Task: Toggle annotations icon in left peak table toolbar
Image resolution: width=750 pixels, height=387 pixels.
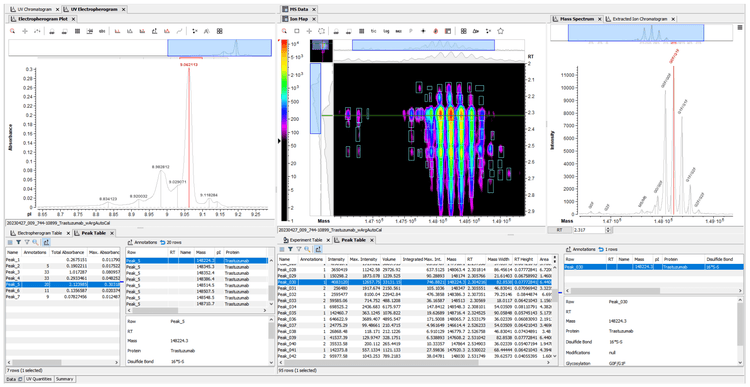Action: tap(46, 243)
